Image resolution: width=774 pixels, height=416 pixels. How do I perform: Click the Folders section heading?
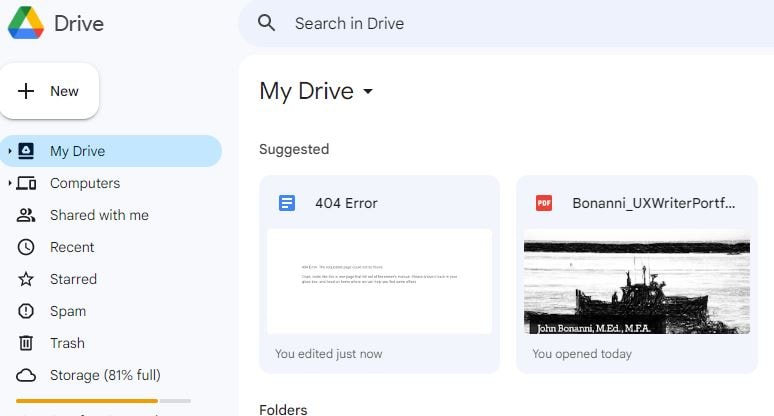(283, 410)
